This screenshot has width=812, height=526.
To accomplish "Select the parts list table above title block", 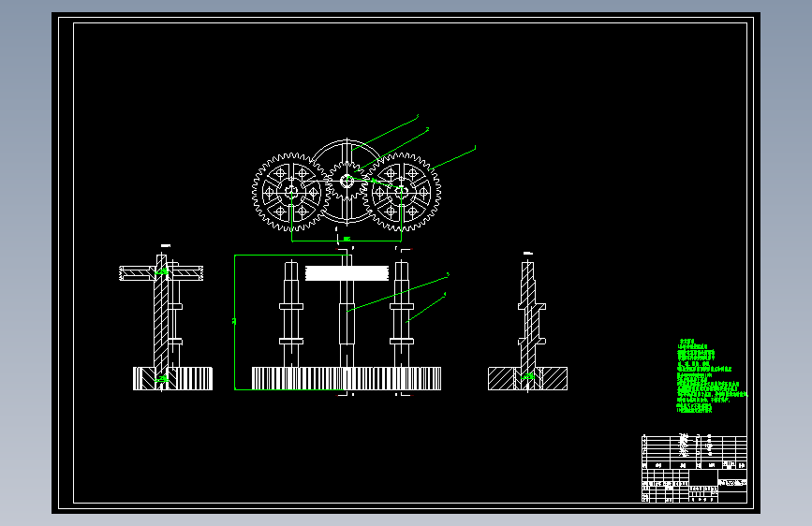I will pyautogui.click(x=694, y=452).
